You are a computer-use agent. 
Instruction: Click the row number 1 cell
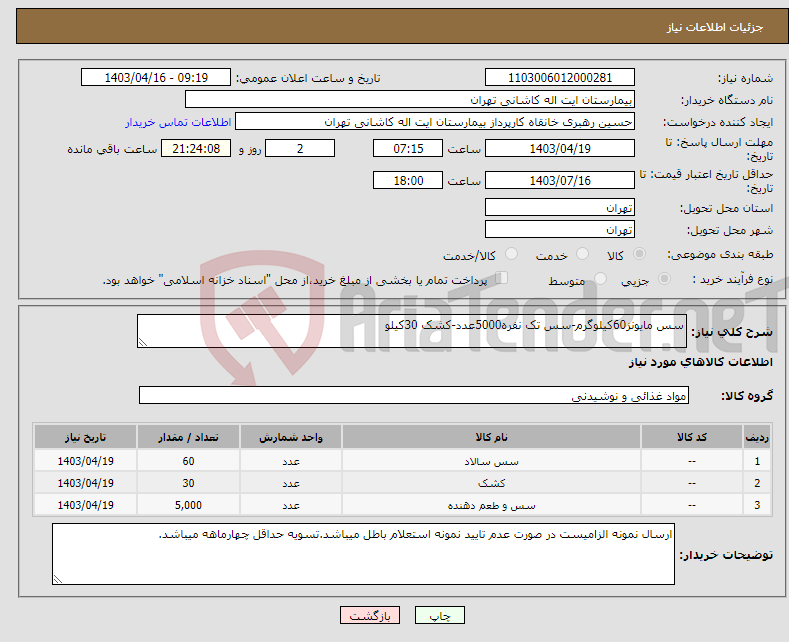point(757,461)
